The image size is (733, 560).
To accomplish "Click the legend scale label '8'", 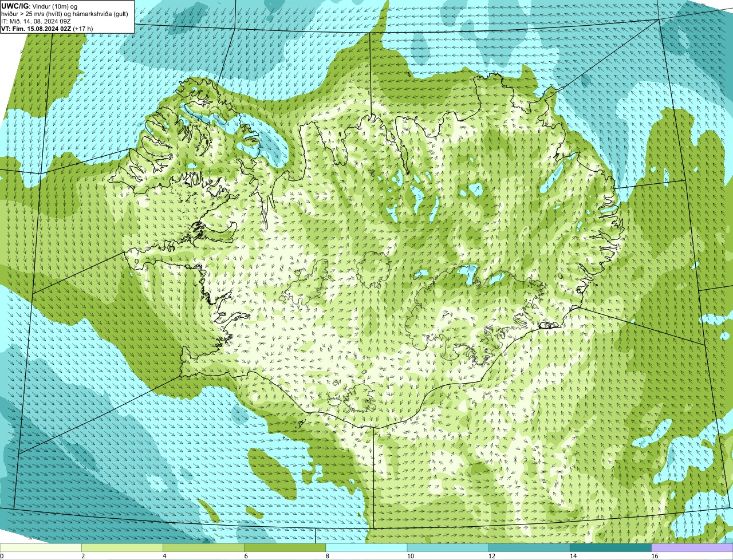I will [327, 556].
